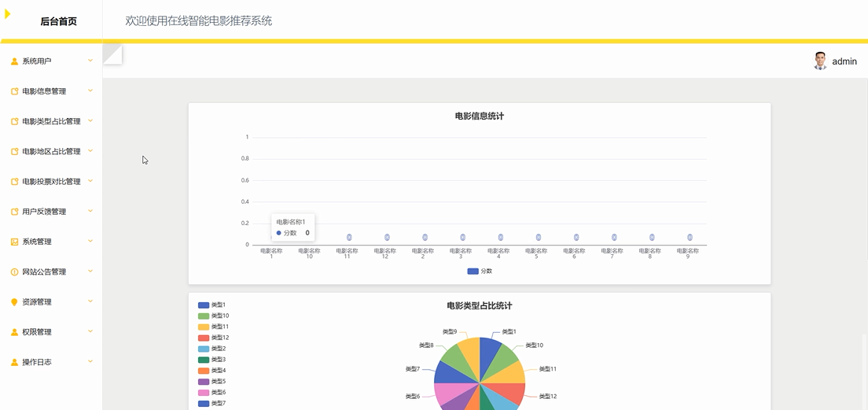
Task: Open the admin username menu
Action: (x=844, y=61)
